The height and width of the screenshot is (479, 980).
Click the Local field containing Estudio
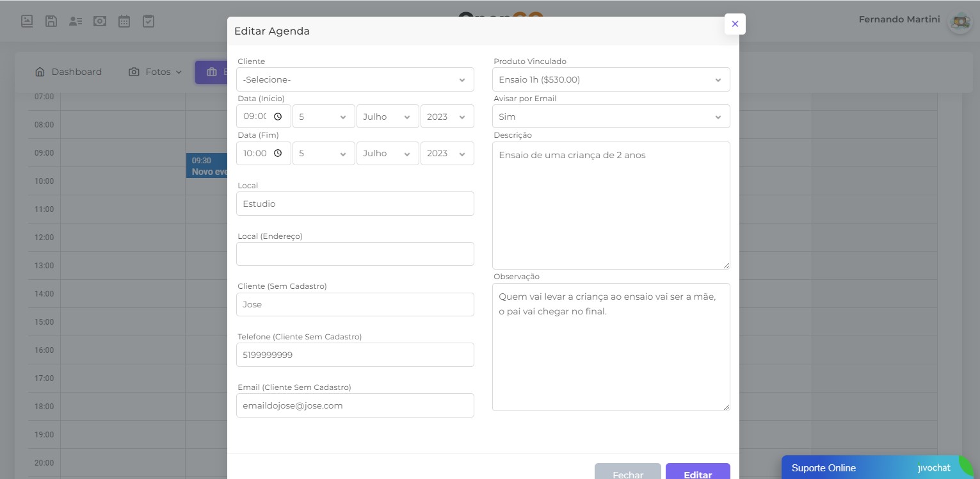click(355, 204)
